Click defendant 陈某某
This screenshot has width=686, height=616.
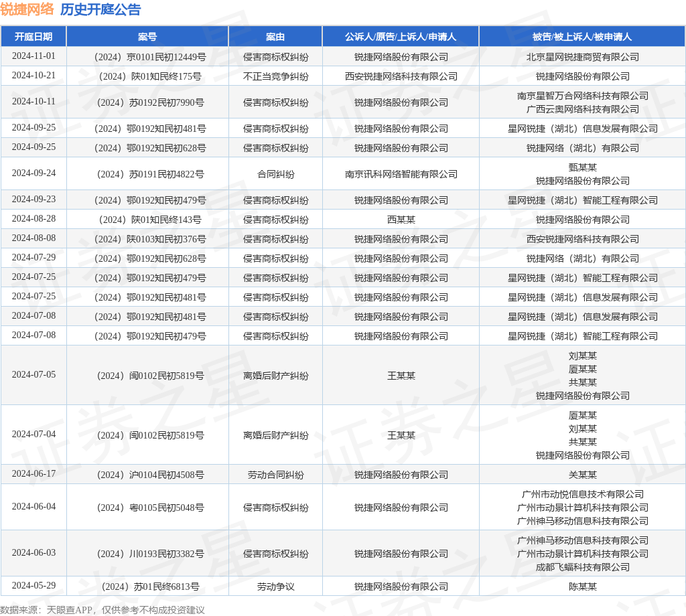coord(582,587)
